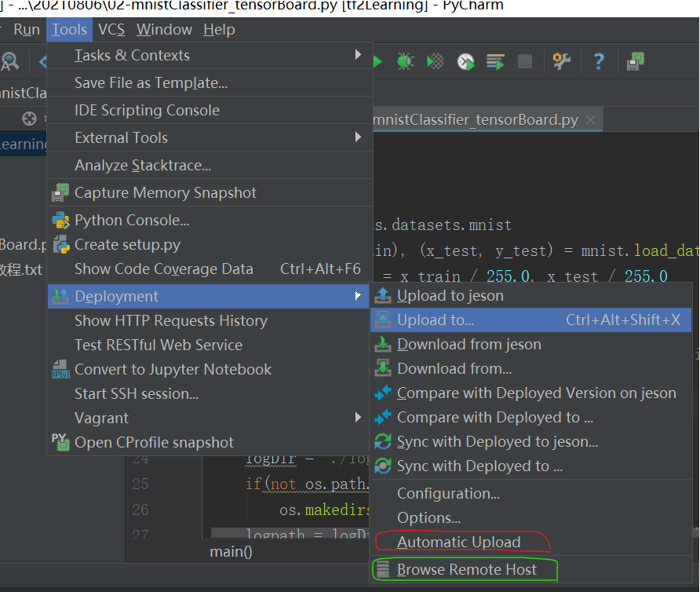Viewport: 700px width, 592px height.
Task: Choose Test RESTful Web Service
Action: [210, 345]
